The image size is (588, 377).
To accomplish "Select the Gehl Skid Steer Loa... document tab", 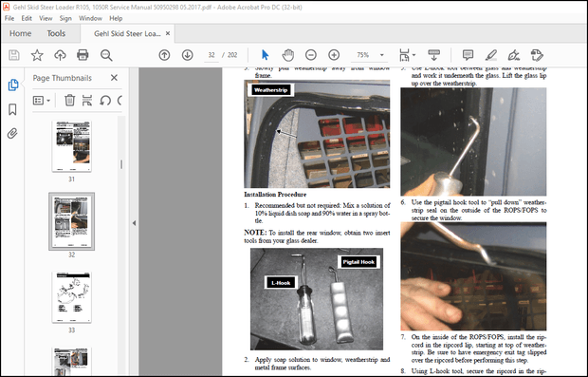I will 127,33.
